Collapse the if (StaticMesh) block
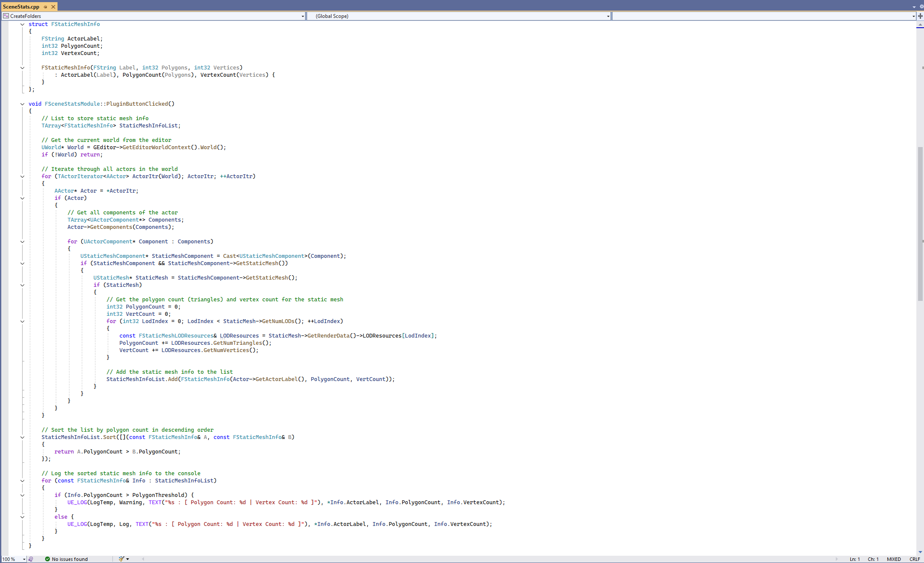Screen dimensions: 924x563 [23, 285]
